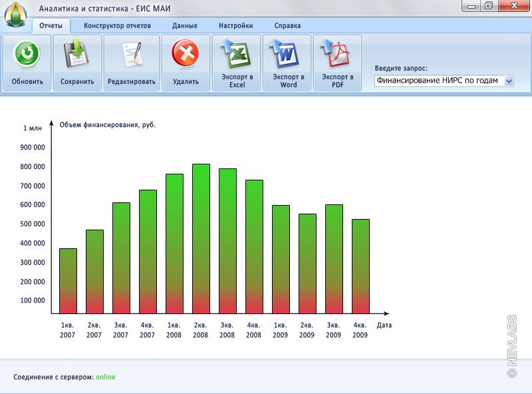
Task: Select the tallest bar for 2кв. 2008
Action: 201,238
